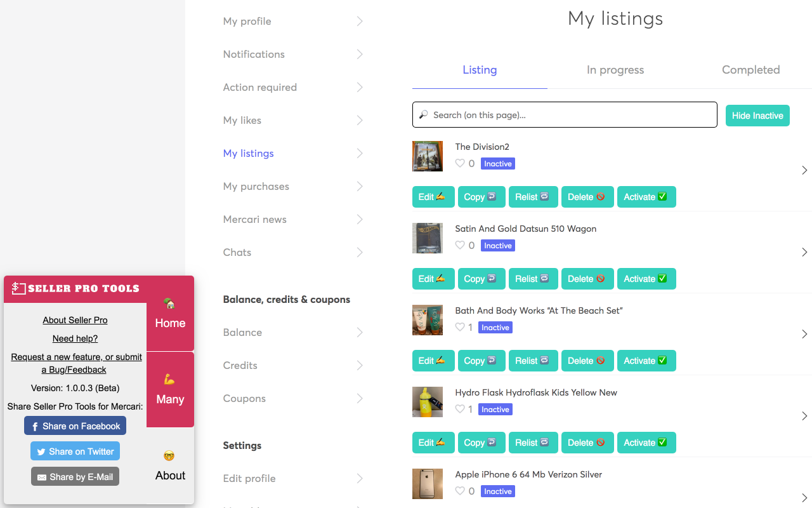The height and width of the screenshot is (508, 812).
Task: Click the heart icon for Hydro Flask listing
Action: tap(460, 409)
